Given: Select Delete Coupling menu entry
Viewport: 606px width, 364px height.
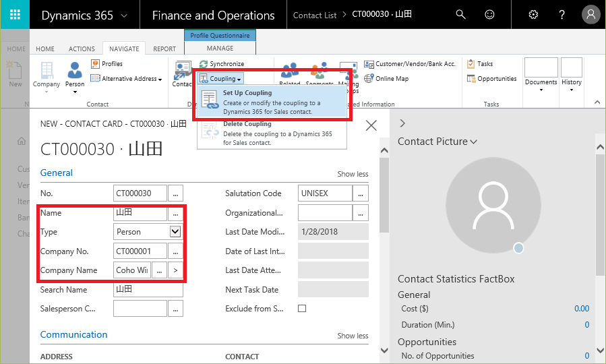Looking at the screenshot, I should 272,133.
